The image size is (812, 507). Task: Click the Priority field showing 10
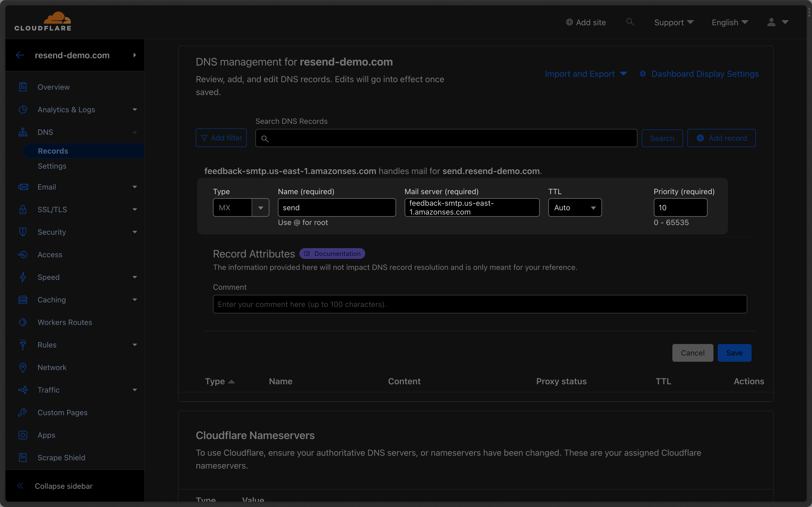[x=681, y=208]
